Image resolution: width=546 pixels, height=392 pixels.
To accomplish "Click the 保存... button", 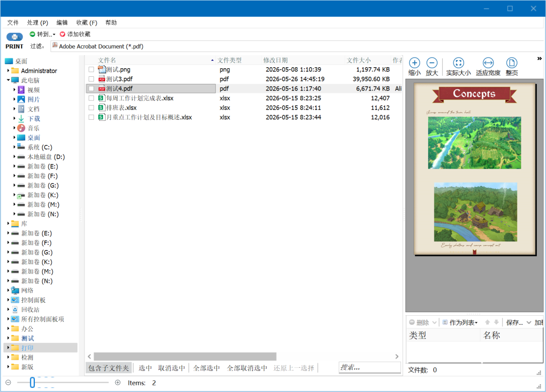I will [514, 322].
